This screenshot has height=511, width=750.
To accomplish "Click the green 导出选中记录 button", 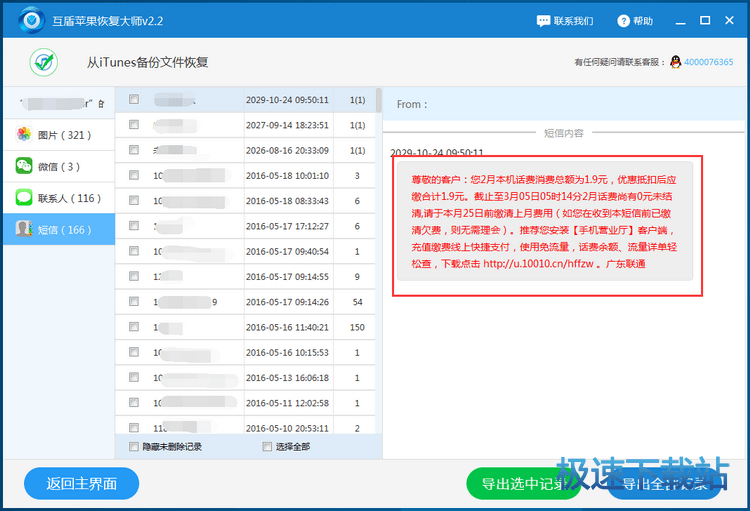I will point(524,483).
